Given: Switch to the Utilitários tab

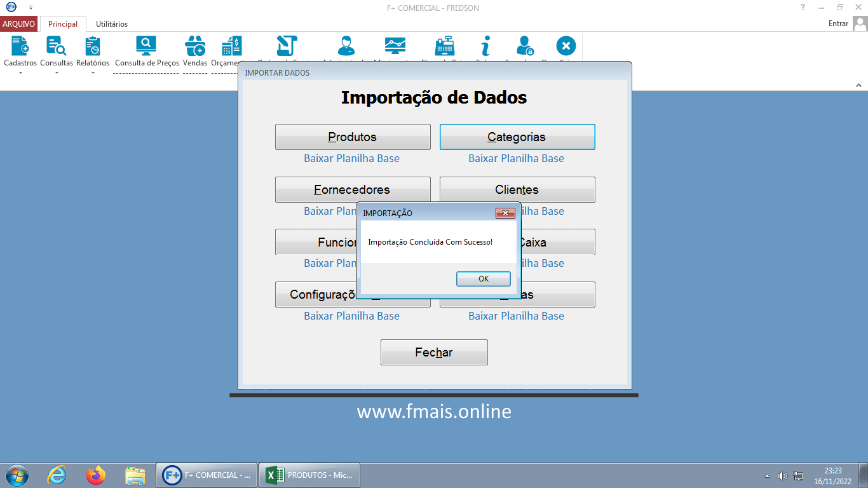Looking at the screenshot, I should 112,24.
